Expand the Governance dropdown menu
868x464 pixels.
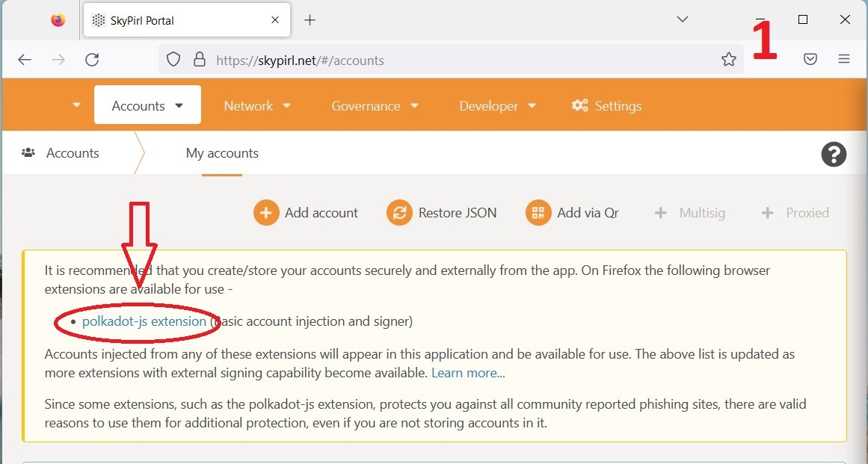click(x=375, y=105)
